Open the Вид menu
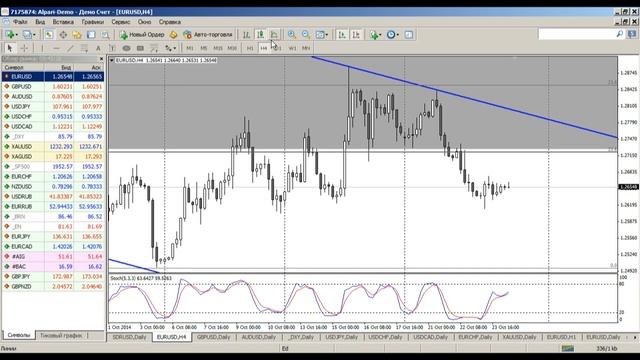This screenshot has width=640, height=360. (x=40, y=22)
